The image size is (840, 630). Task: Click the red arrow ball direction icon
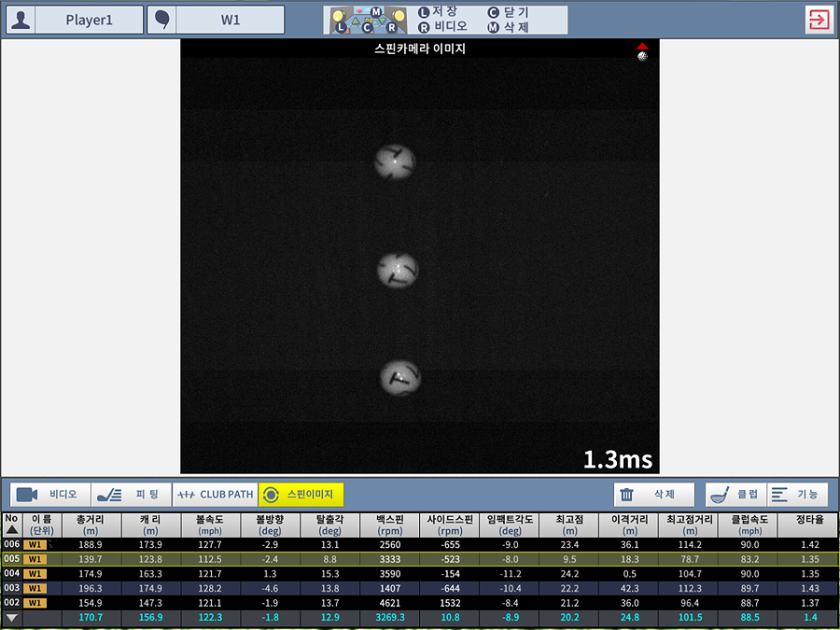(641, 50)
